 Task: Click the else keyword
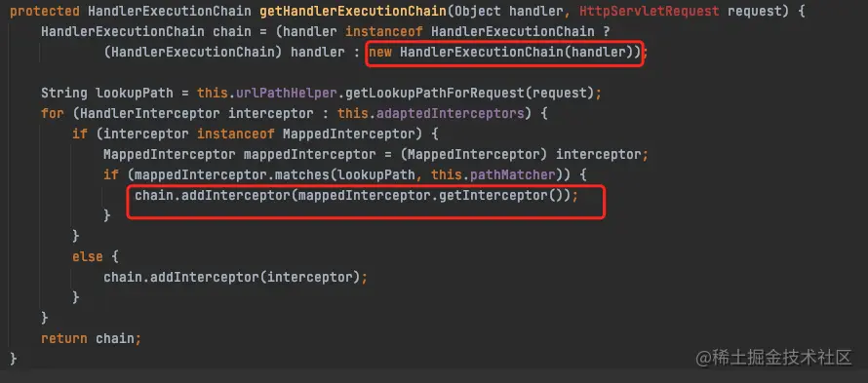(x=88, y=257)
